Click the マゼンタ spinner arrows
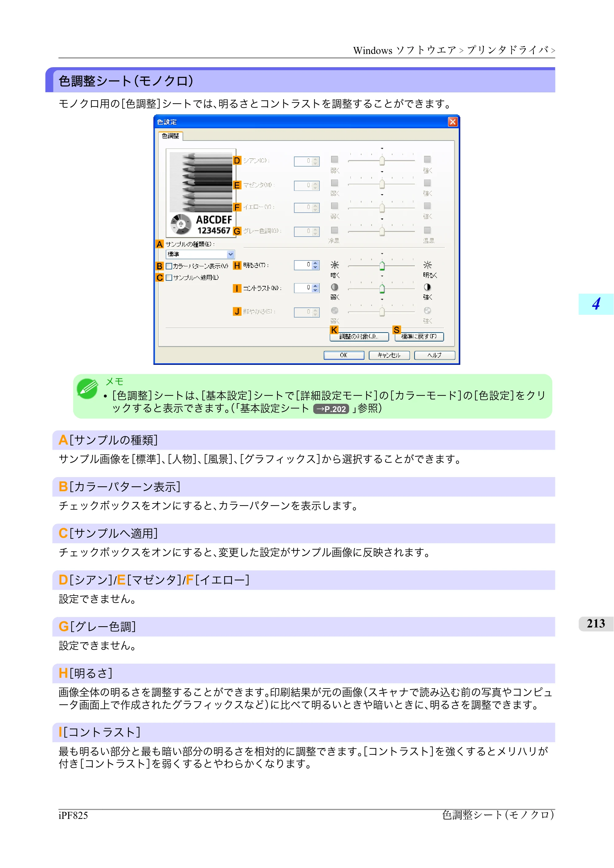This screenshot has width=614, height=868. [x=315, y=186]
